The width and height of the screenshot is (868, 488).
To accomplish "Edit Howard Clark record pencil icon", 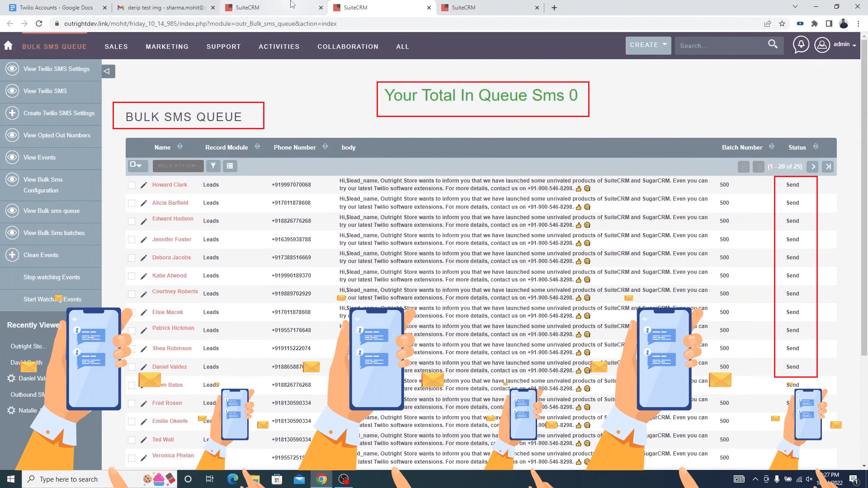I will coord(143,185).
